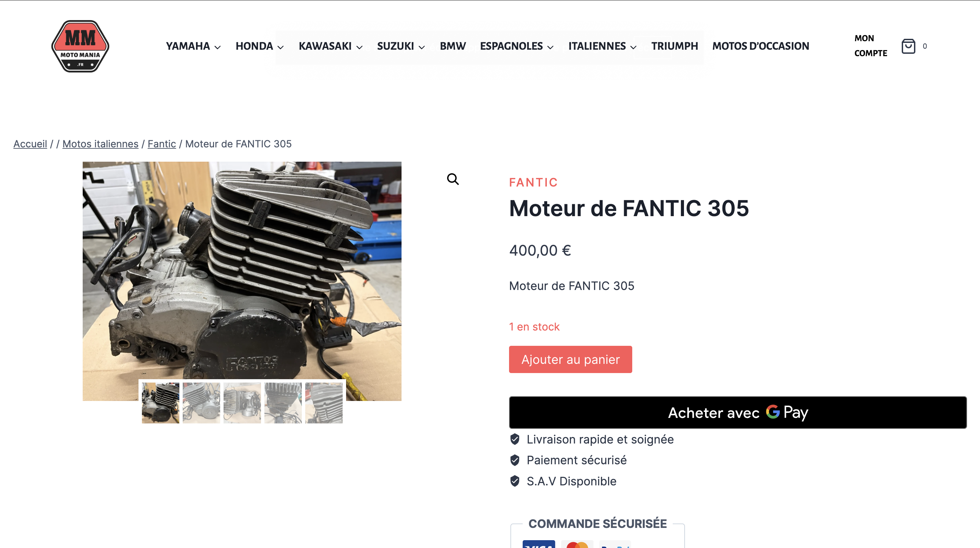Click the Moto Mania logo

pyautogui.click(x=80, y=46)
